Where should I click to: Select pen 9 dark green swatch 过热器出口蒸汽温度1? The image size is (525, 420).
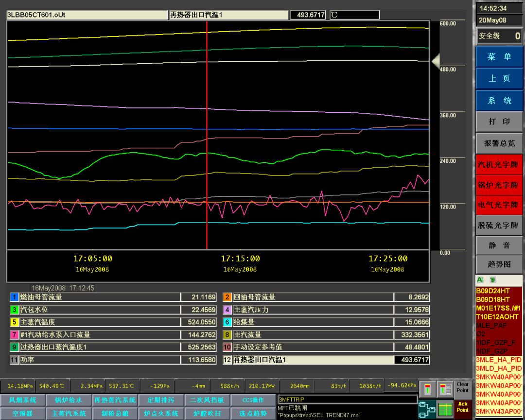(14, 347)
